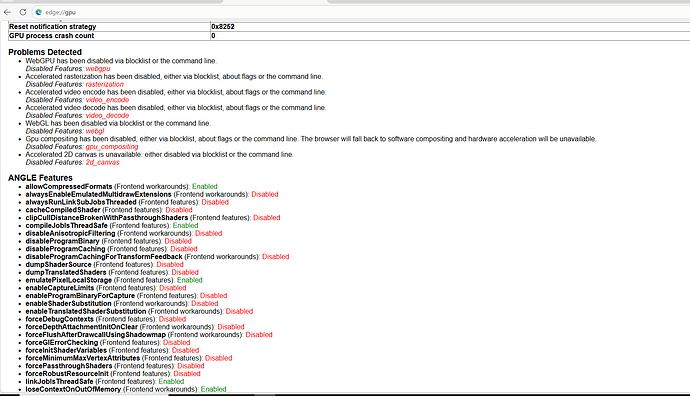Viewport: 690px width, 396px height.
Task: Select disableProgramCaching frontend features entry
Action: tap(111, 249)
